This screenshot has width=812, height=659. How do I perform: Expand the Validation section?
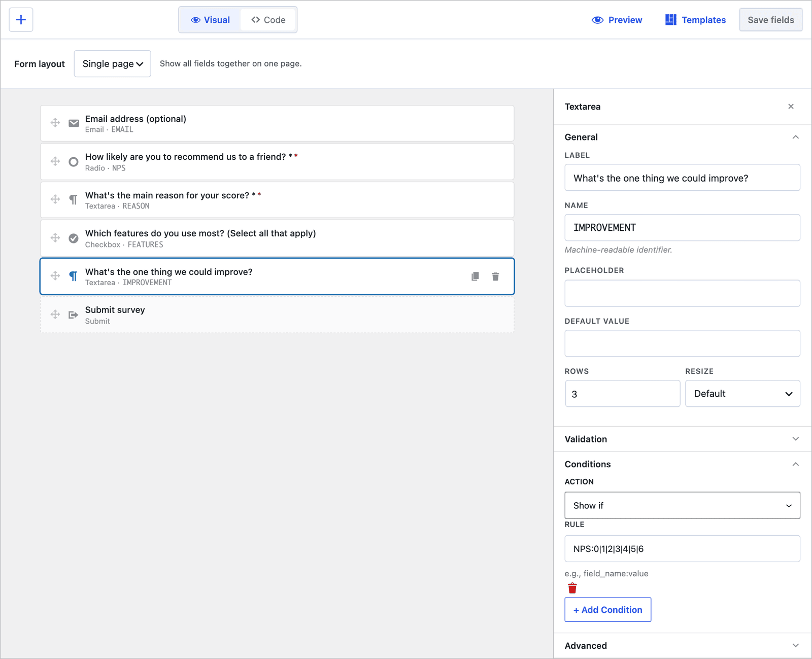[x=682, y=439]
